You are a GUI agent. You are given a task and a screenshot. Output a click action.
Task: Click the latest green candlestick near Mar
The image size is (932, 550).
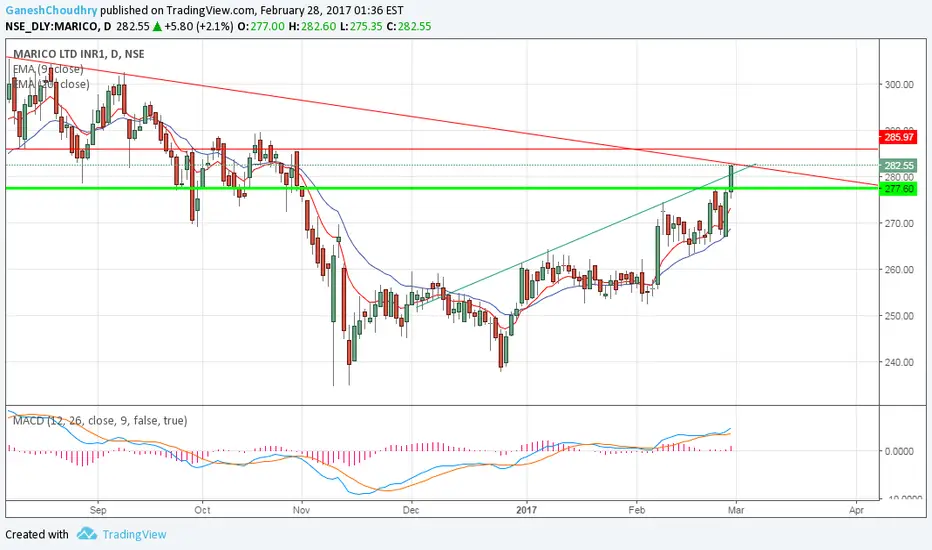click(731, 178)
